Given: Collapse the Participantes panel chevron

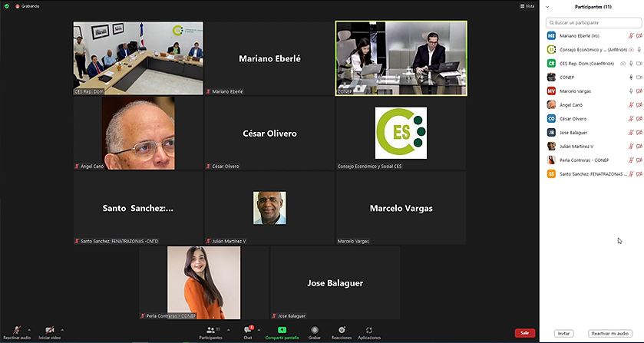Looking at the screenshot, I should [x=547, y=7].
